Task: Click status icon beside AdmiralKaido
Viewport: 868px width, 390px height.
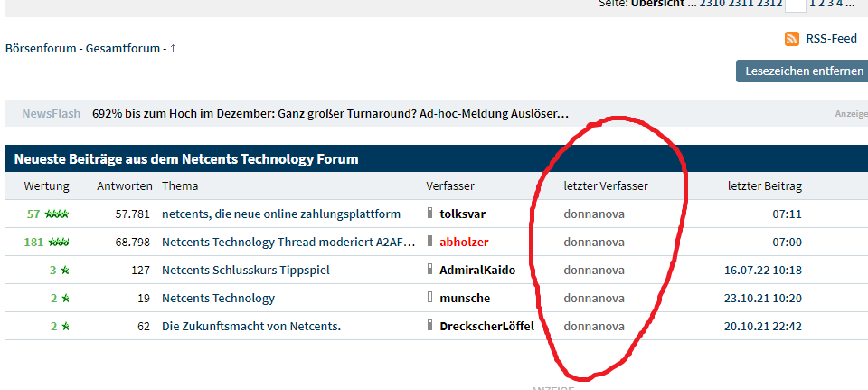Action: click(x=429, y=270)
